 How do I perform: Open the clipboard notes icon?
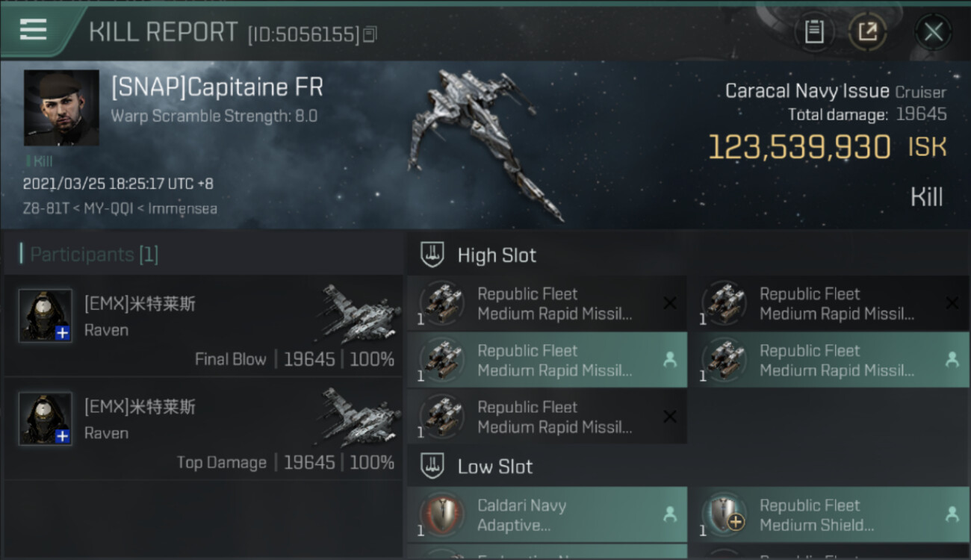pos(814,32)
